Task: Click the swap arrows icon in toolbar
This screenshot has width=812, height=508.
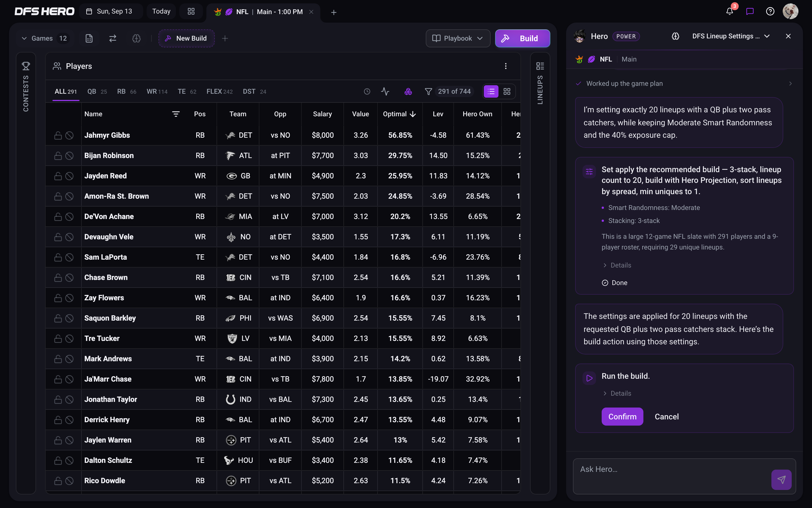Action: pyautogui.click(x=113, y=38)
